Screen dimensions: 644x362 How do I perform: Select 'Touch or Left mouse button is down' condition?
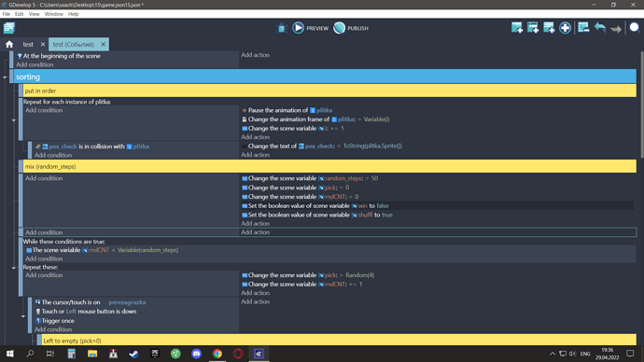(x=86, y=311)
